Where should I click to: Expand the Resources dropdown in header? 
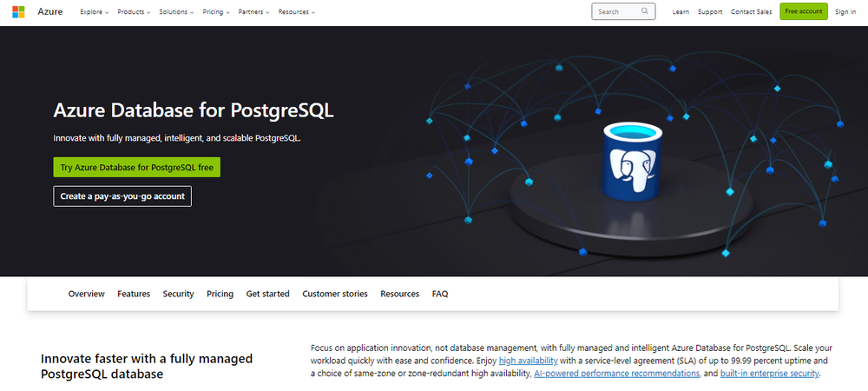click(x=297, y=11)
